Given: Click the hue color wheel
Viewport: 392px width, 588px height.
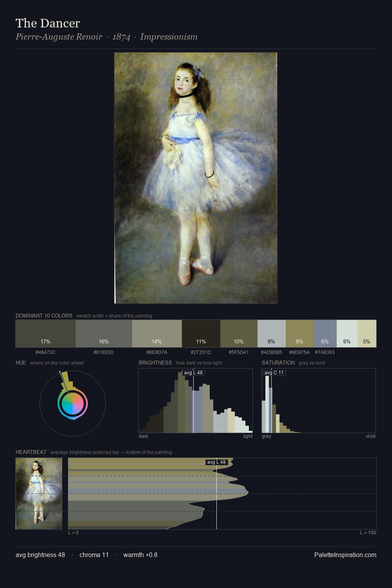Looking at the screenshot, I should [x=73, y=403].
